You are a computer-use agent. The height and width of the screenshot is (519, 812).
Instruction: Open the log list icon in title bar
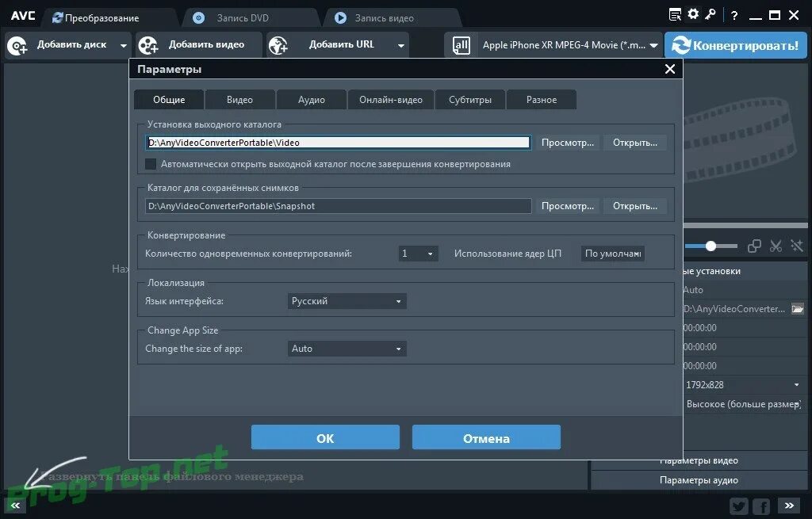[675, 15]
